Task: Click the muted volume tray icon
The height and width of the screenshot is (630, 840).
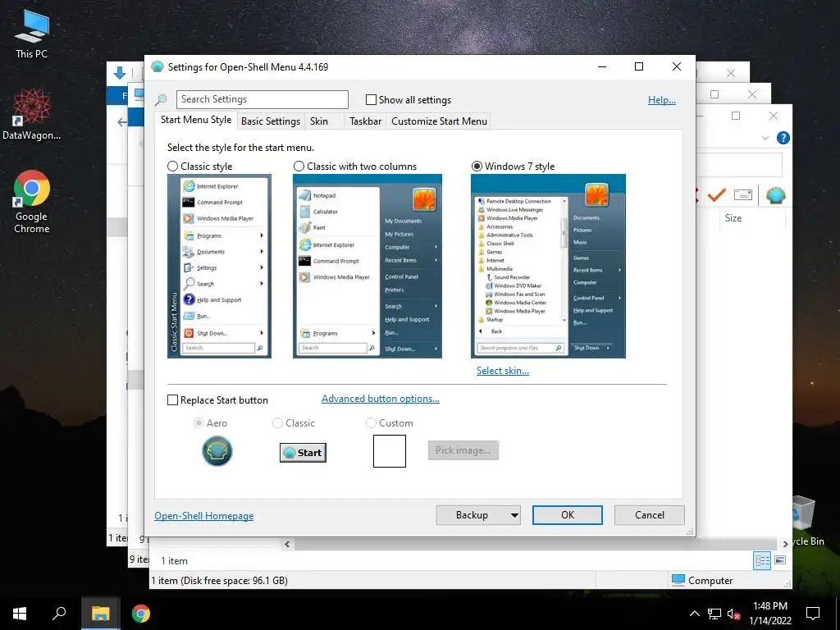Action: click(x=733, y=614)
